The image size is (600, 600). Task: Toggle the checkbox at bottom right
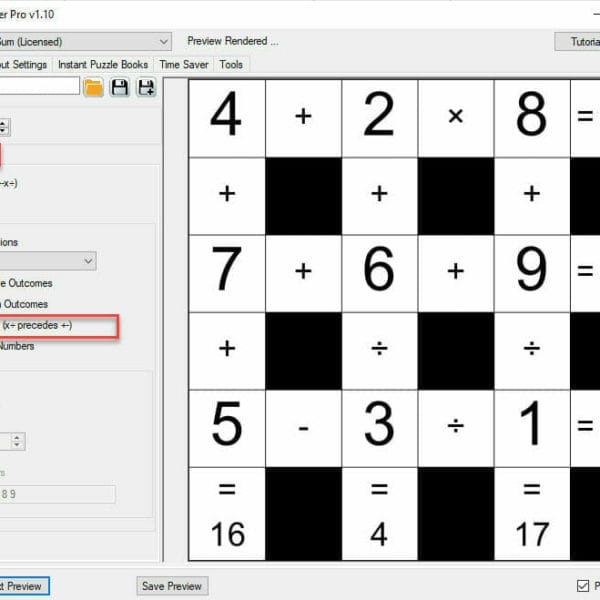pyautogui.click(x=583, y=585)
